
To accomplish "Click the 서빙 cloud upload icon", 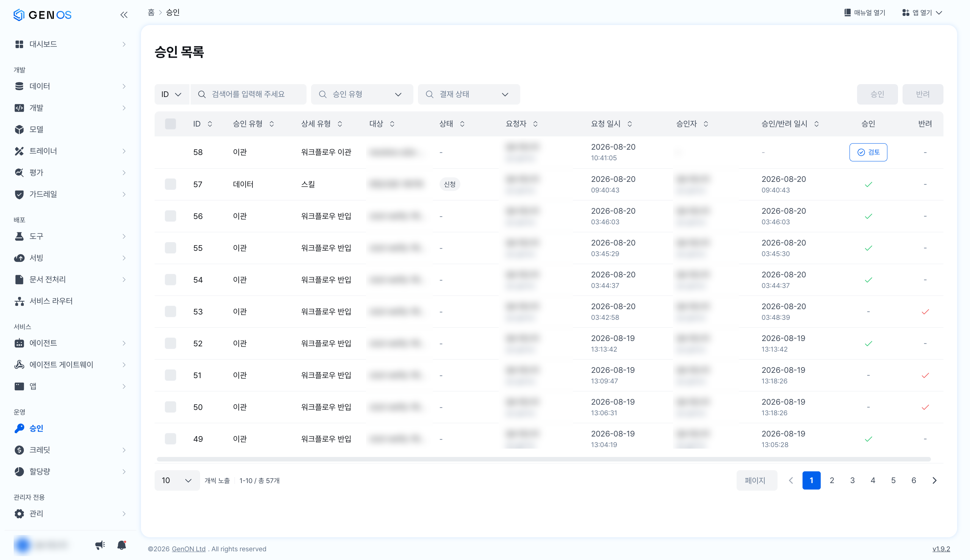I will coord(19,258).
